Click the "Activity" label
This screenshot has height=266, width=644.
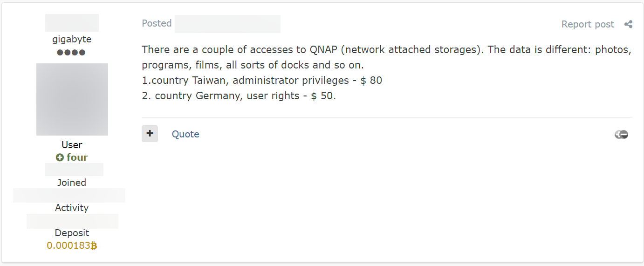(x=72, y=208)
